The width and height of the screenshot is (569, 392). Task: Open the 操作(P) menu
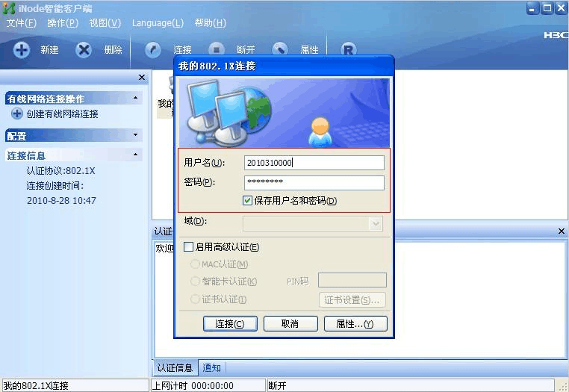tap(63, 23)
